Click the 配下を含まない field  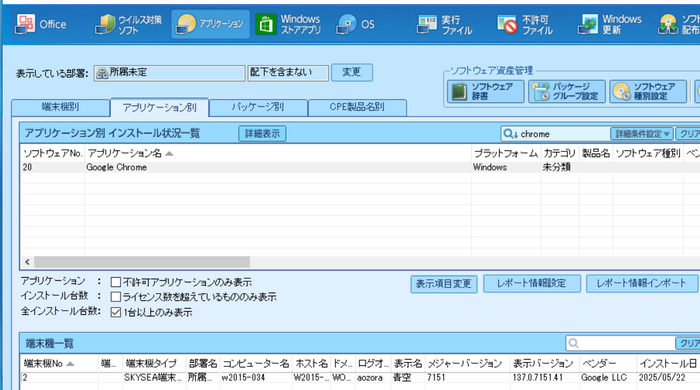tap(288, 73)
